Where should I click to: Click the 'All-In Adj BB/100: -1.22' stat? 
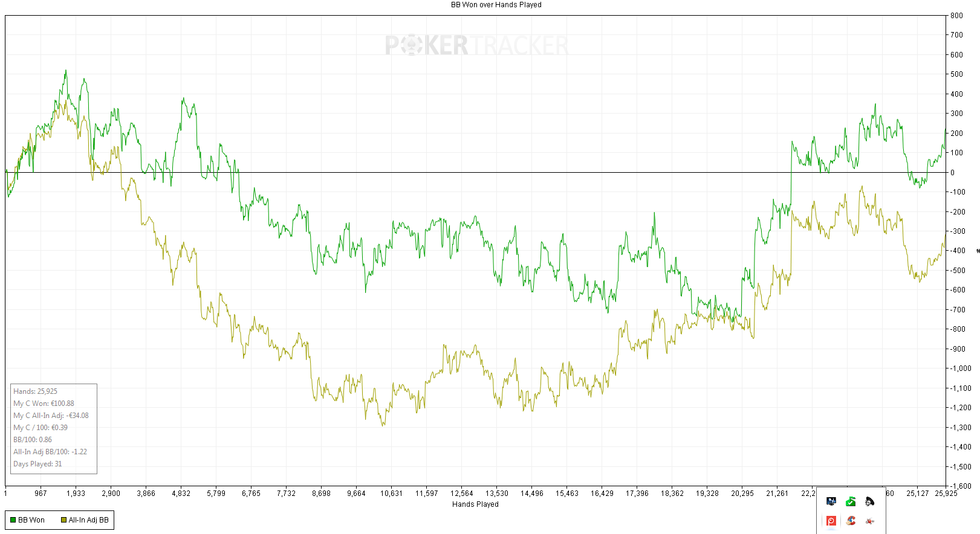pyautogui.click(x=50, y=452)
